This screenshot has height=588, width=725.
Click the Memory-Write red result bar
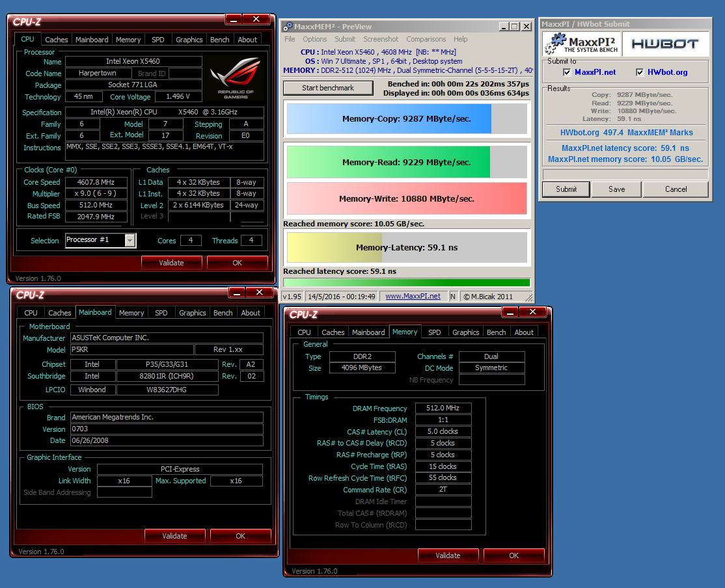tap(407, 198)
